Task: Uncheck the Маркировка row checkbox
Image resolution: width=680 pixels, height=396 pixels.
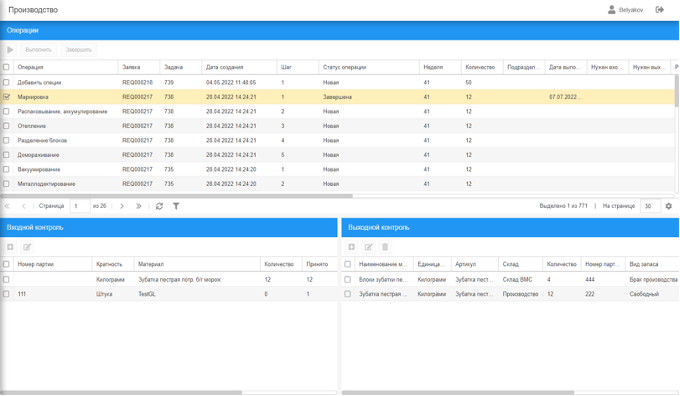Action: [x=6, y=97]
